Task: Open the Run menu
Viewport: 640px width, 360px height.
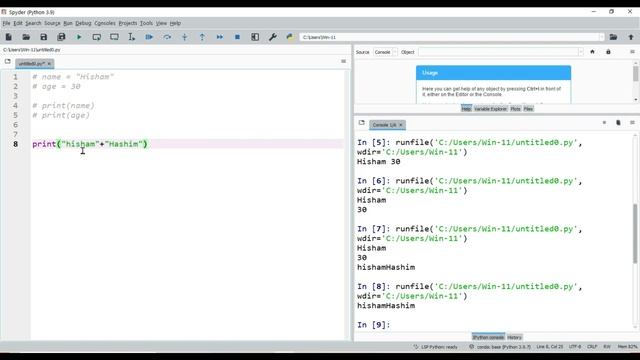Action: click(x=68, y=23)
